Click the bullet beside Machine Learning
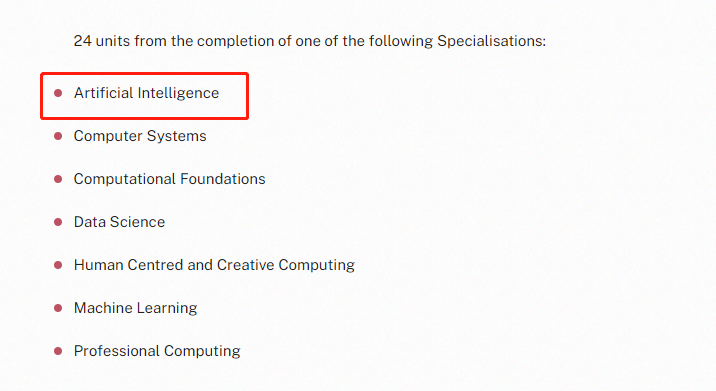The height and width of the screenshot is (391, 716). point(58,308)
